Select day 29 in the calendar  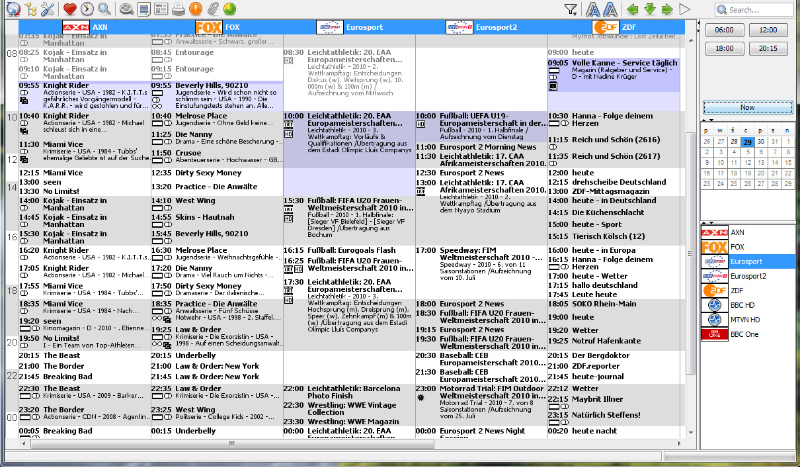point(747,142)
